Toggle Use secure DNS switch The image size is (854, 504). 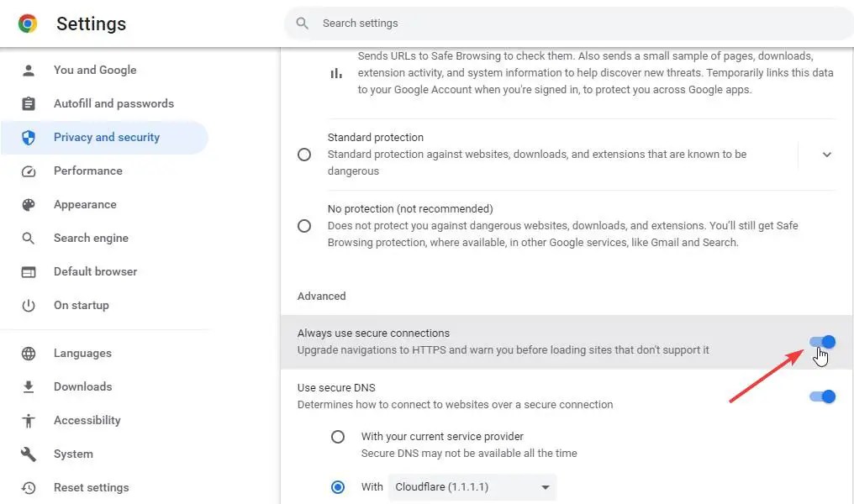tap(822, 396)
